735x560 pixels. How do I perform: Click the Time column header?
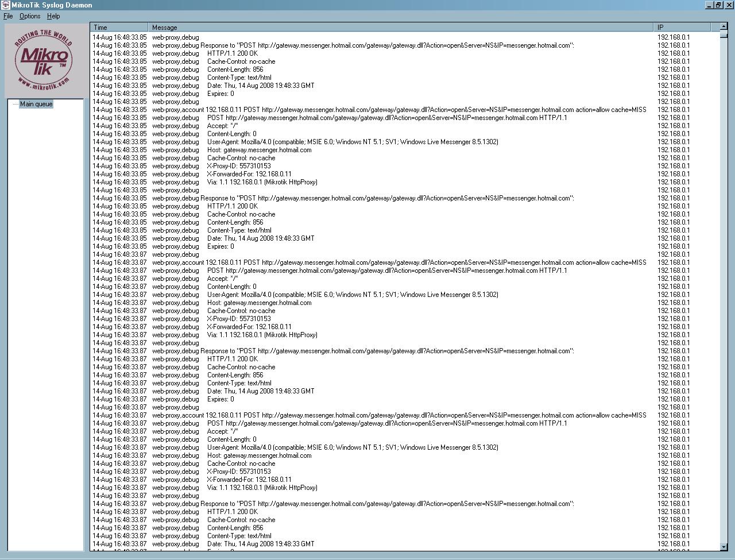119,27
